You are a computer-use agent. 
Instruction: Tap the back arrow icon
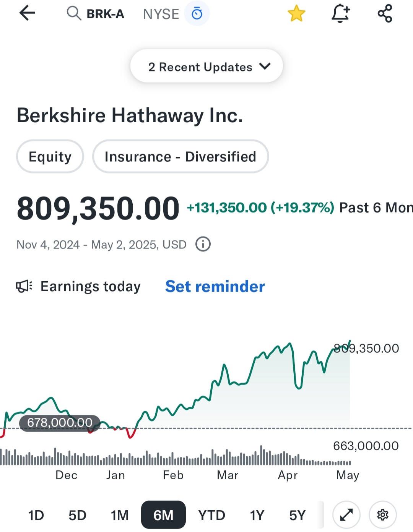point(27,13)
